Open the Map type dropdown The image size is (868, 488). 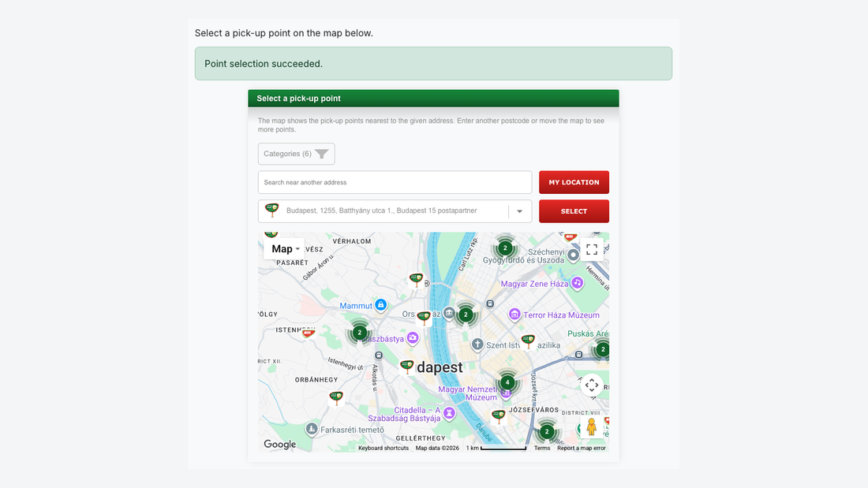pos(285,249)
